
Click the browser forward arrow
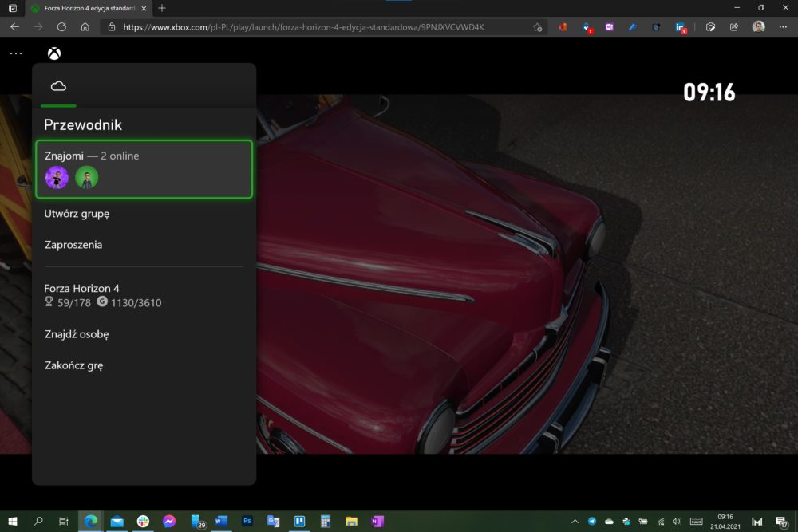pyautogui.click(x=38, y=27)
